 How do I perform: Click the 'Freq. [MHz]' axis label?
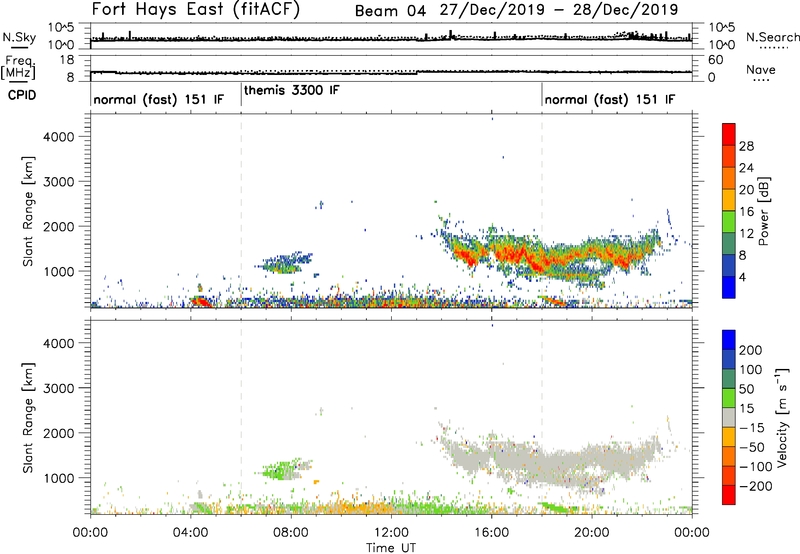click(18, 68)
